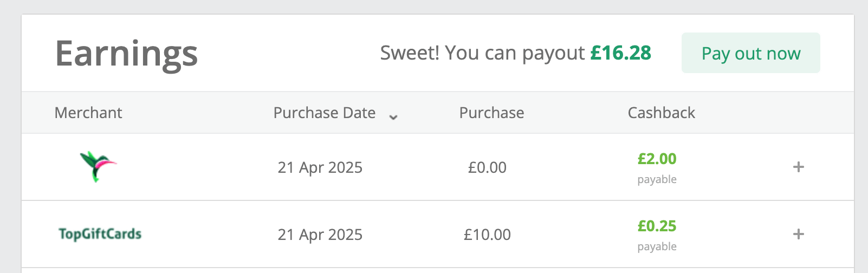Click the £0.25 cashback amount

[657, 226]
